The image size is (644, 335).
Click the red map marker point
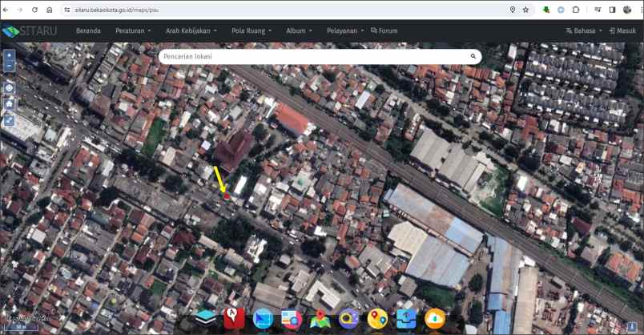pos(227,196)
